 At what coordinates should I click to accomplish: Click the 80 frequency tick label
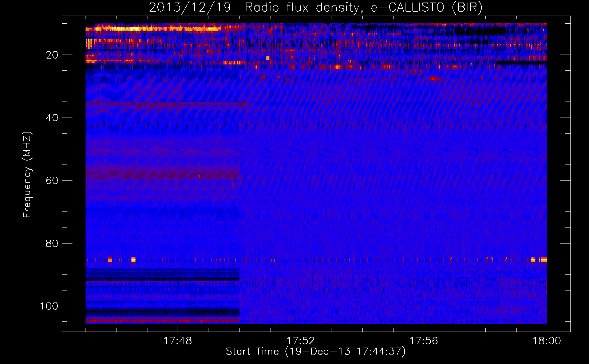tap(52, 244)
